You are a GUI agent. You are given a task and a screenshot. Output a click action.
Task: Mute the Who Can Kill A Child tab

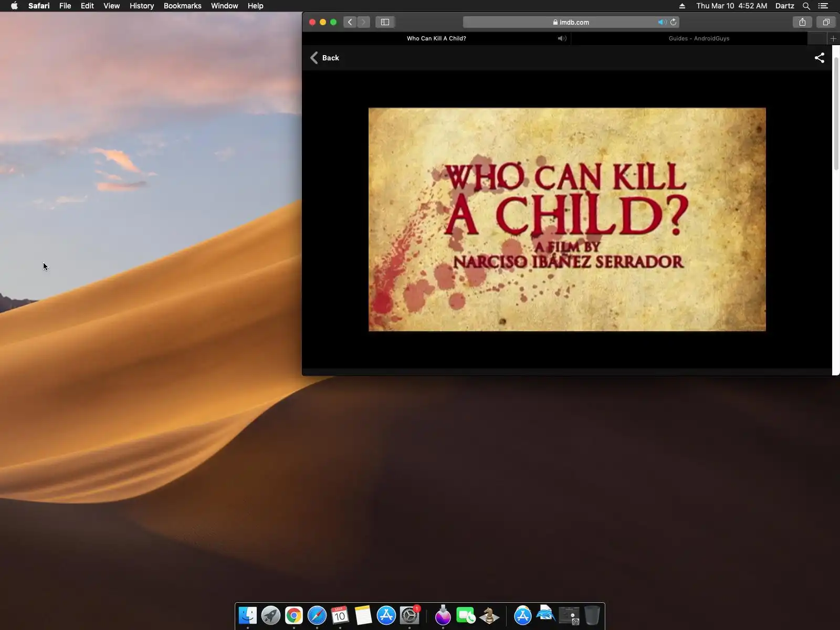[562, 38]
